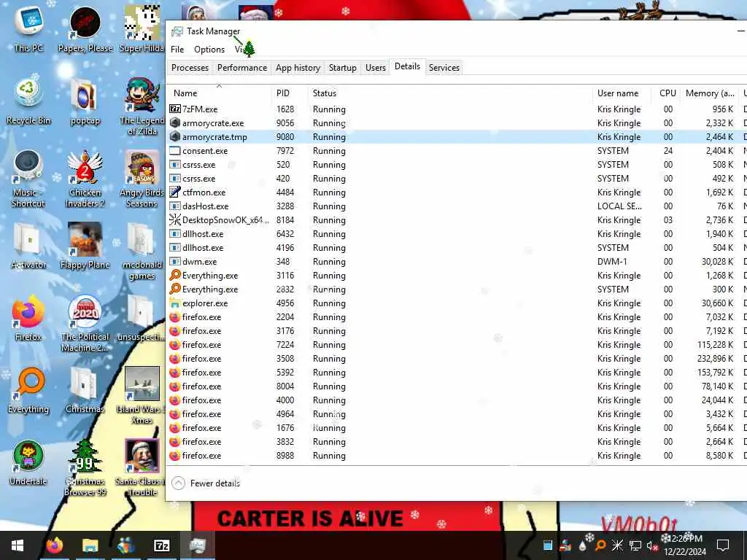Select the explorer.exe process row

point(455,303)
